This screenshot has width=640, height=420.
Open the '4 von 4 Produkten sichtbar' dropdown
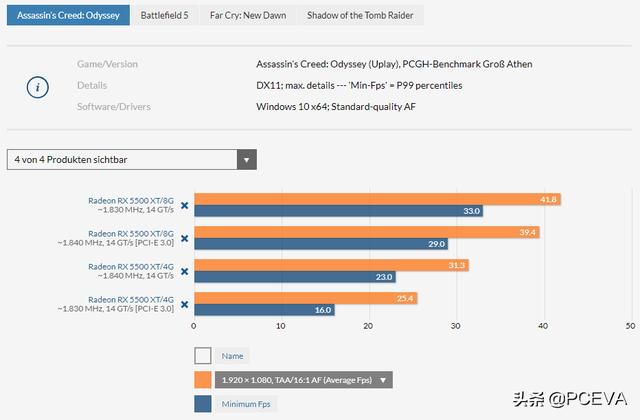(131, 160)
